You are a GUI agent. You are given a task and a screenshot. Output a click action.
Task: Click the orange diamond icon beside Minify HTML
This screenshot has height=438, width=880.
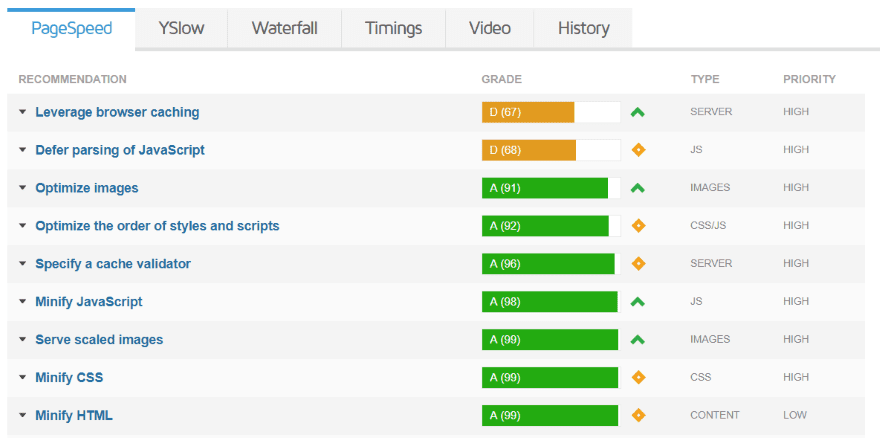pos(638,416)
